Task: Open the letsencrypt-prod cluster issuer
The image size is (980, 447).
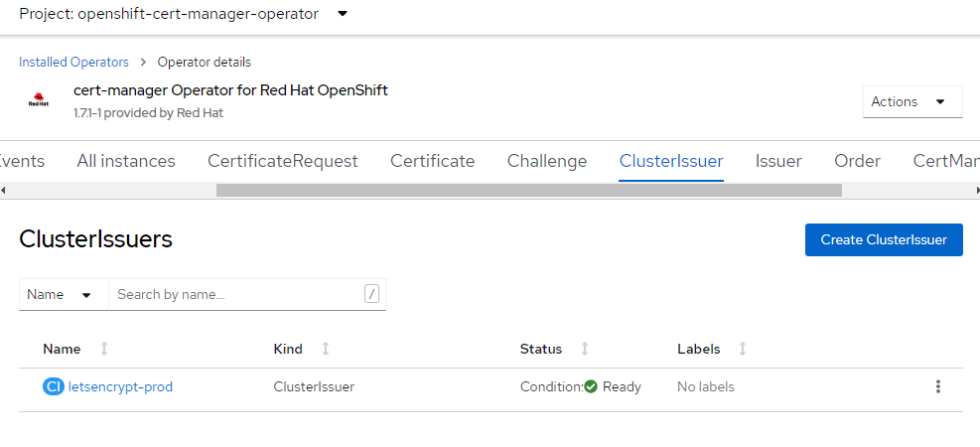Action: pyautogui.click(x=120, y=386)
